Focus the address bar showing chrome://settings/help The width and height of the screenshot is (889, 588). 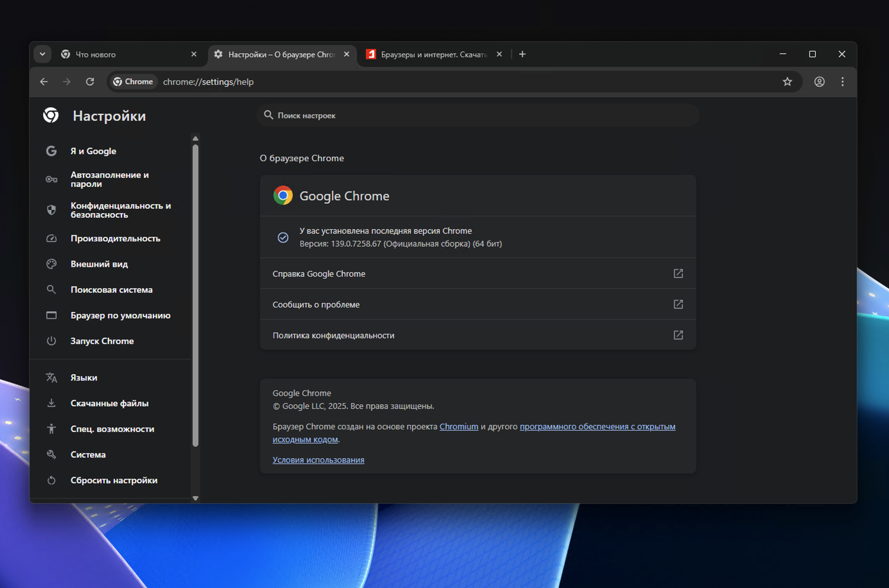(455, 82)
